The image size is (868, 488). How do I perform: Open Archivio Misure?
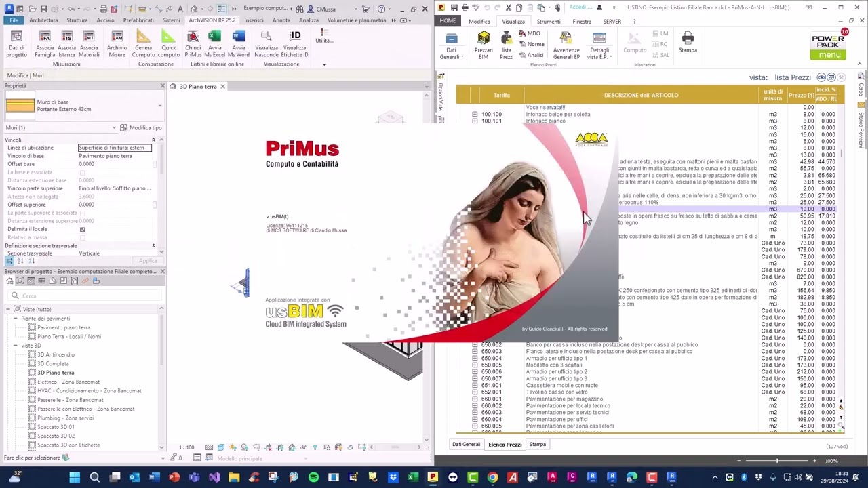point(117,43)
